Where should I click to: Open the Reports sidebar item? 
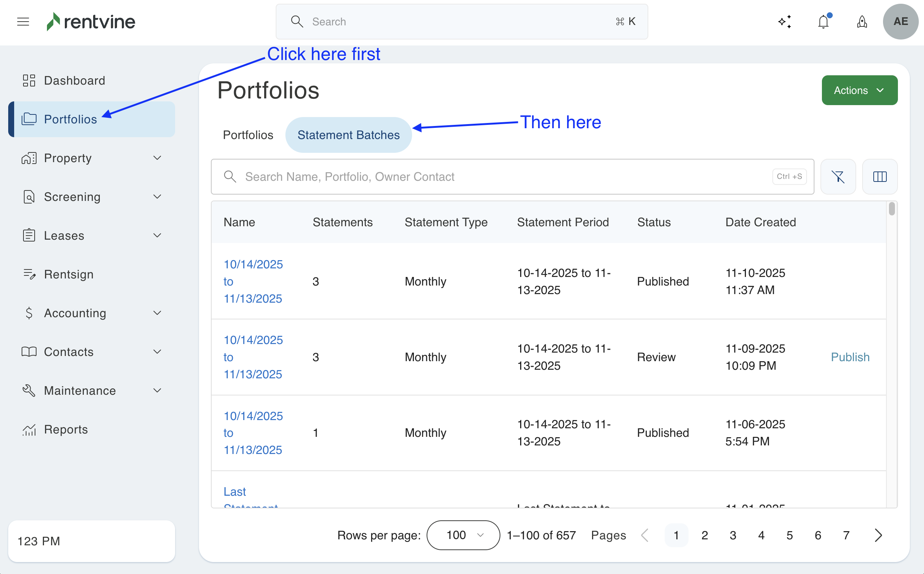66,429
